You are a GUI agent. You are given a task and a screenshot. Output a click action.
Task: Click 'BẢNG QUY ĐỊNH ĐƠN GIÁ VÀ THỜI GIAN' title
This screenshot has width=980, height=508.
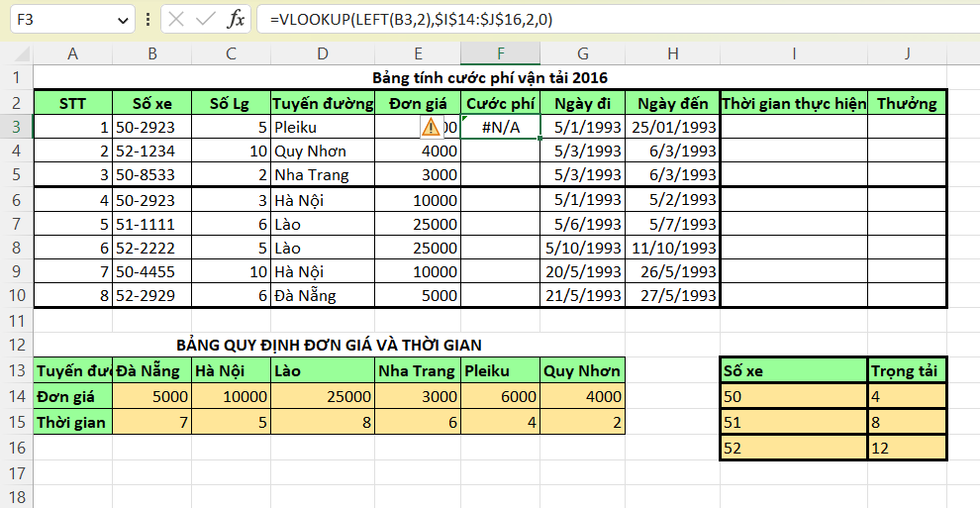tap(329, 345)
